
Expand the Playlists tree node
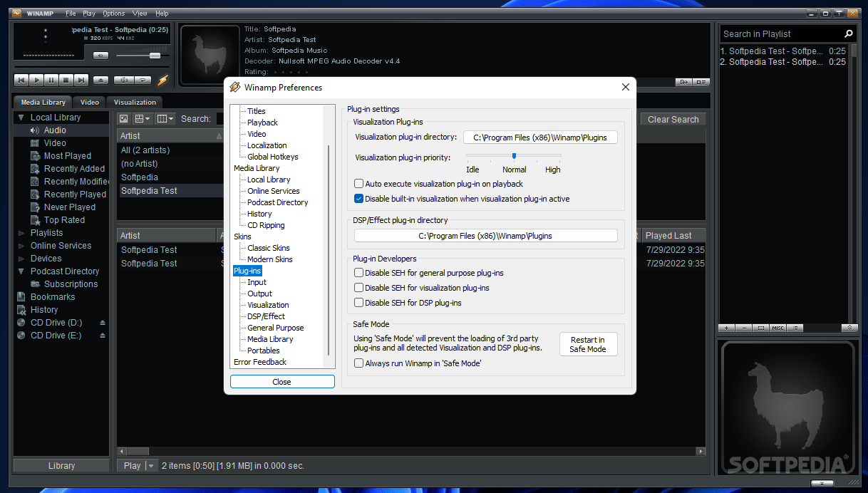point(22,233)
